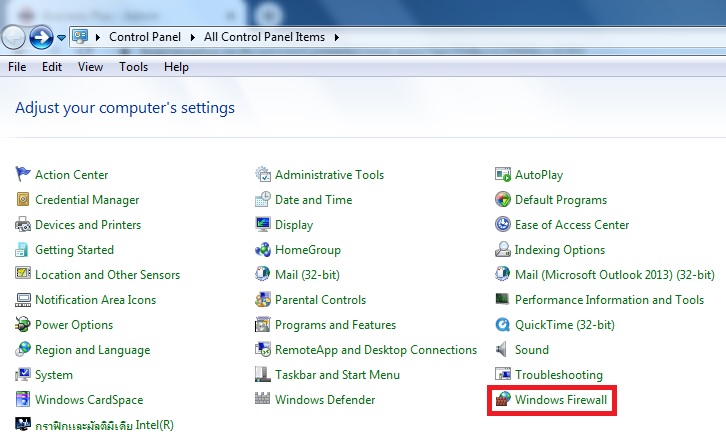
Task: Click the QuickTime (32-bit) icon
Action: point(503,324)
